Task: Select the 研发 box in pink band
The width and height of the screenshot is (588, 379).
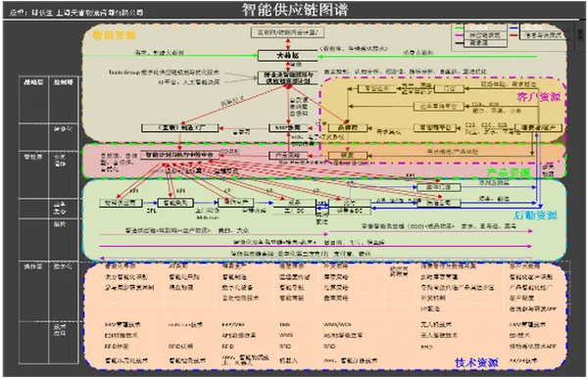Action: [348, 155]
